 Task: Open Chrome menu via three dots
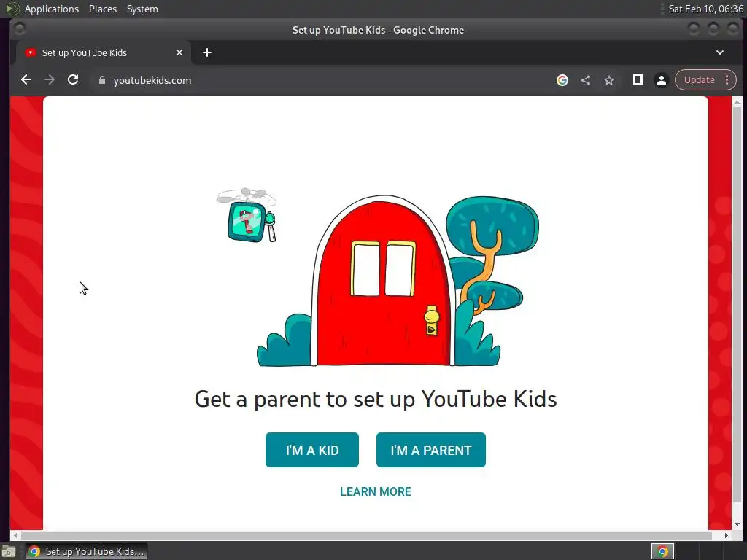pyautogui.click(x=727, y=80)
